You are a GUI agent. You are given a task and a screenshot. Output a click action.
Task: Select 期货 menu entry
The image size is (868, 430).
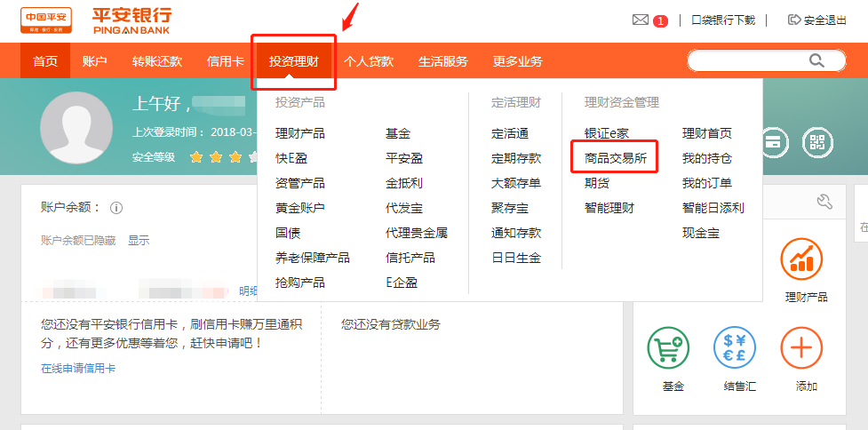(597, 183)
